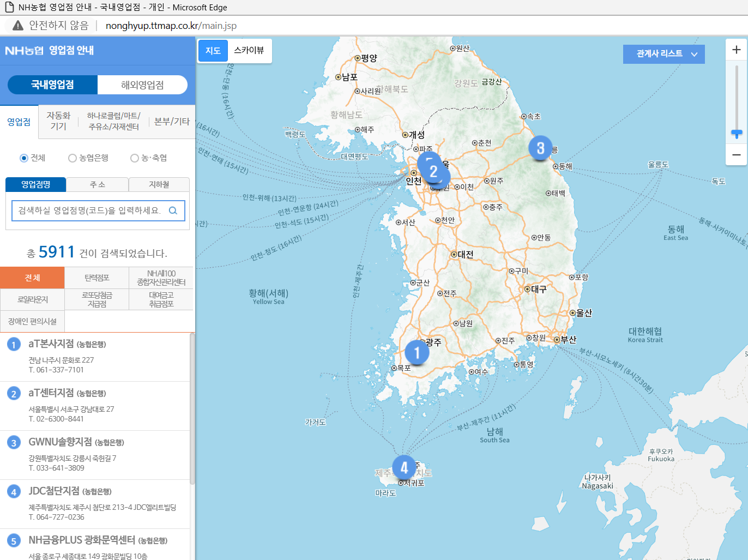Viewport: 748px width, 560px height.
Task: Click map marker 3 near 강릉
Action: [x=540, y=148]
